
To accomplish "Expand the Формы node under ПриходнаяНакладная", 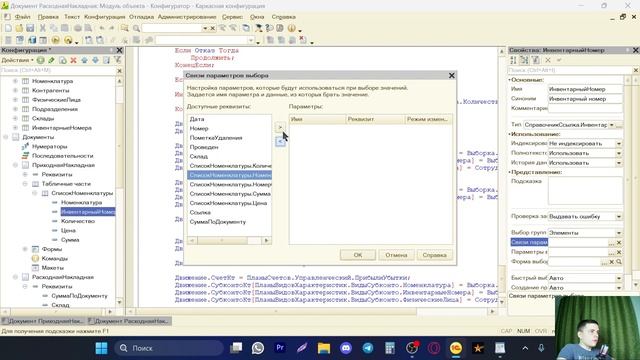I will (x=25, y=249).
